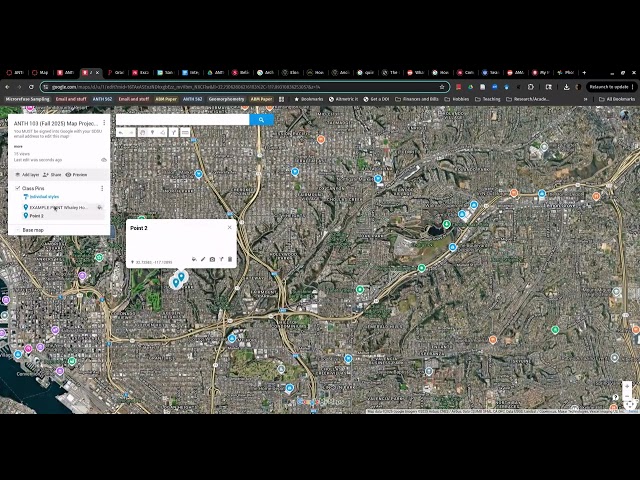Screen dimensions: 640x480
Task: Open the Research/Acade... bookmark folder
Action: click(527, 99)
